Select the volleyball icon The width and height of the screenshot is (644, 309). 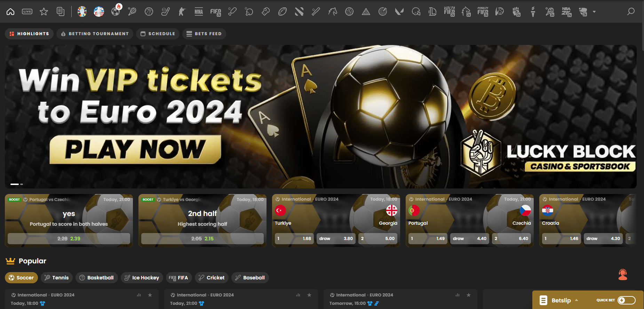point(349,11)
